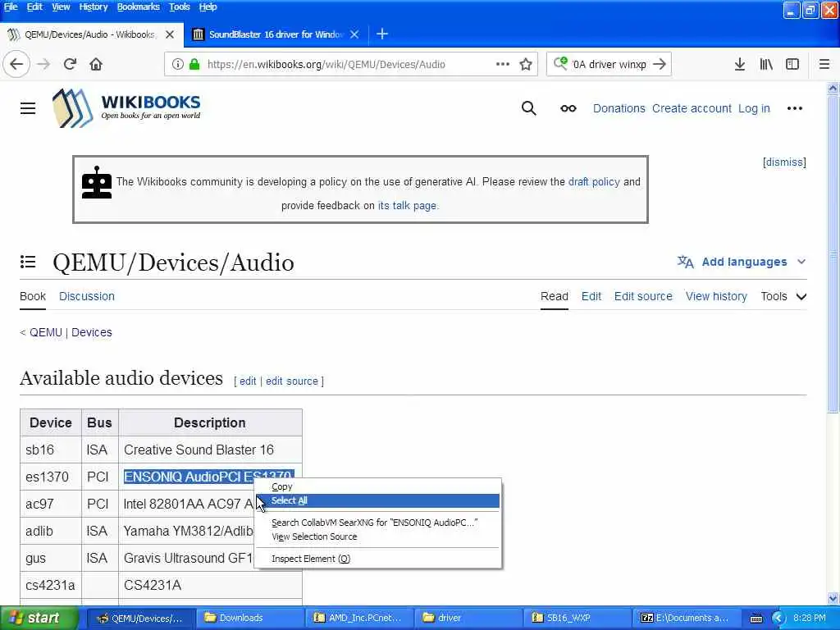840x630 pixels.
Task: Search CollabVM SearXNG for selected text
Action: click(x=377, y=523)
